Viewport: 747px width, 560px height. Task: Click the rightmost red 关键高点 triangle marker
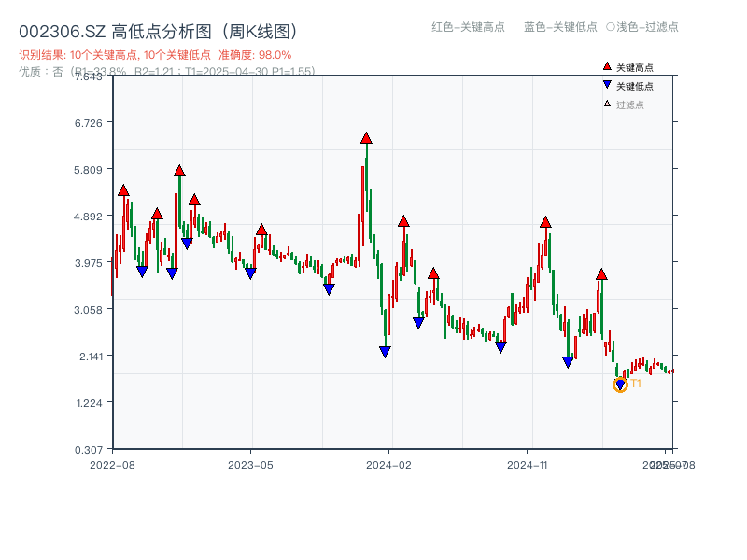point(602,273)
